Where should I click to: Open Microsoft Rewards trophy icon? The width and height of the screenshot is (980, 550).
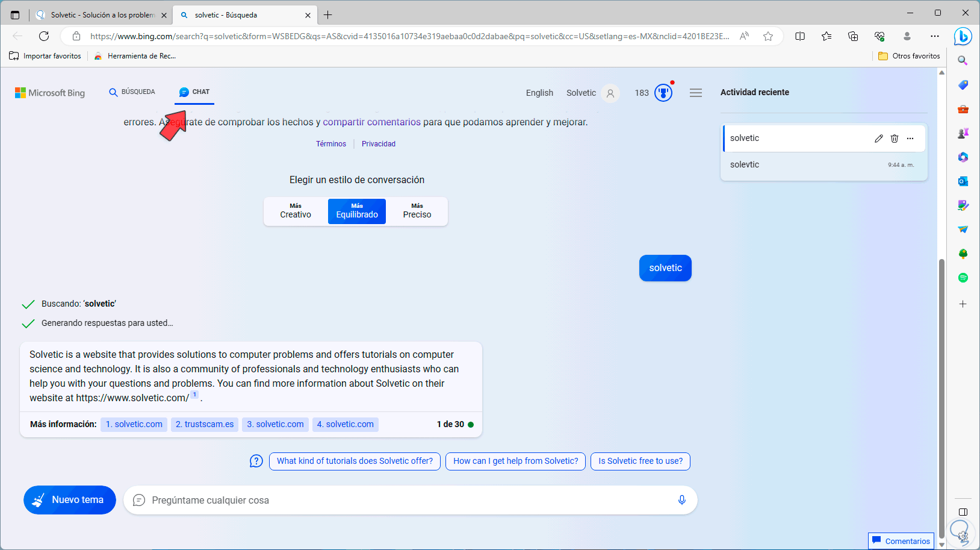click(663, 93)
